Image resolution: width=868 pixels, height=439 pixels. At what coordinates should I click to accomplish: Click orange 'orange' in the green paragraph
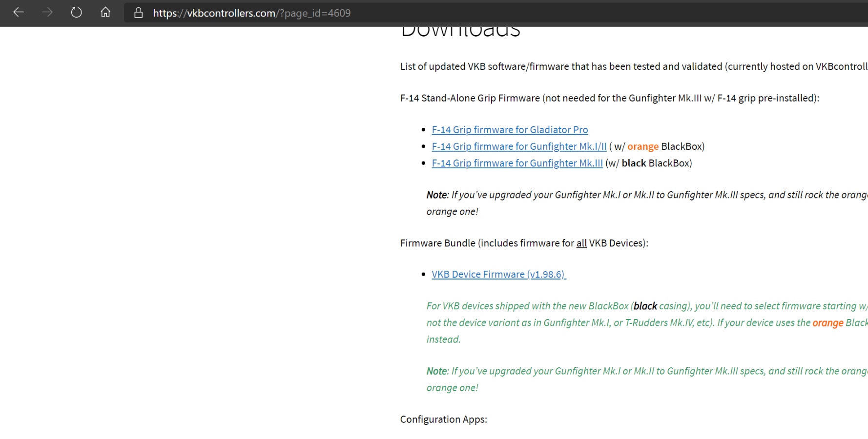click(827, 322)
